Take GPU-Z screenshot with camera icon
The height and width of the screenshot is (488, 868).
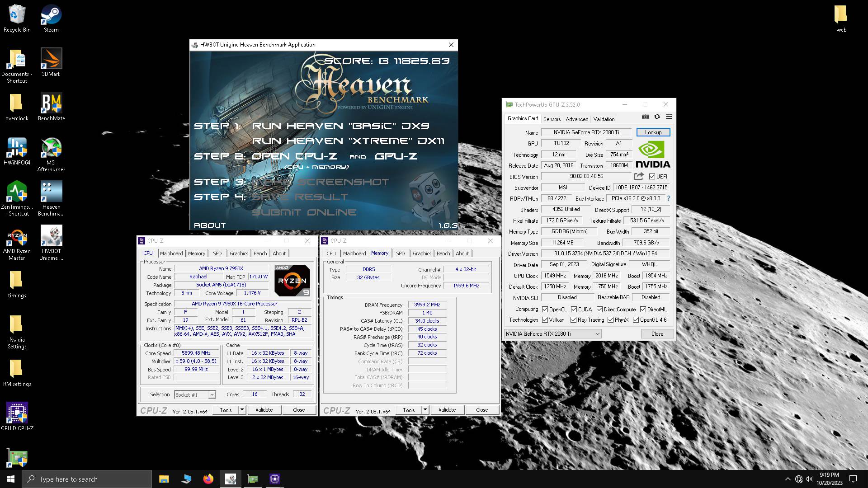(x=645, y=117)
